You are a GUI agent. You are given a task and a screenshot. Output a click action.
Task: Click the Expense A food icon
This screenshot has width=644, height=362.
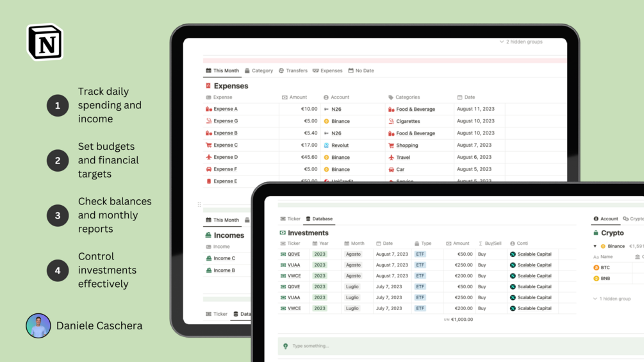point(209,109)
